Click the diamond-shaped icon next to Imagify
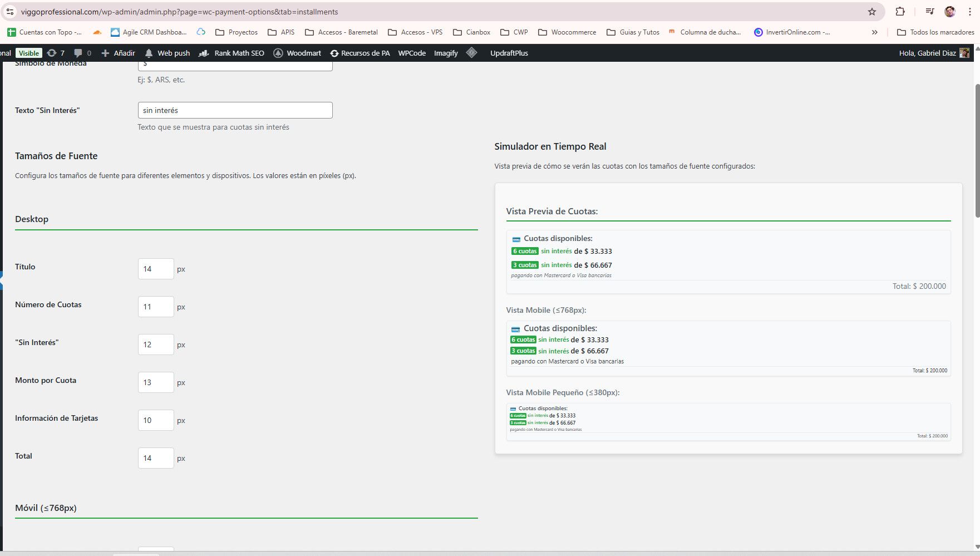The image size is (980, 556). [x=471, y=53]
